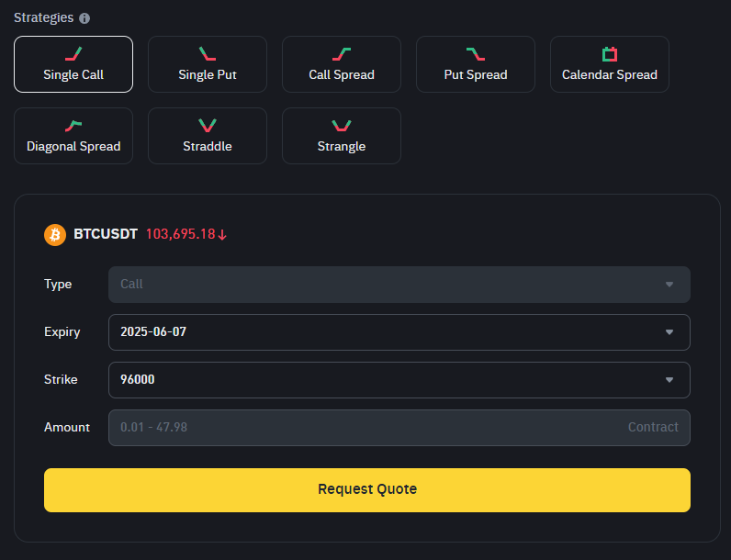Click the Strategies info icon
Screen dimensions: 731x560
click(x=84, y=18)
